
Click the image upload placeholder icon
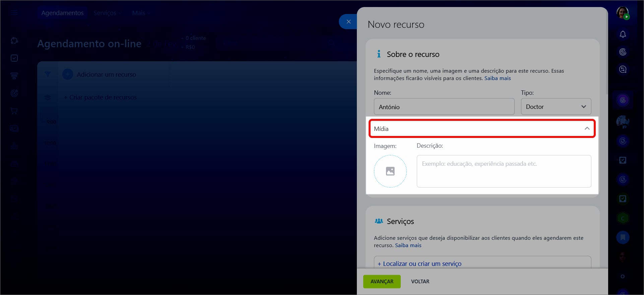pos(390,171)
